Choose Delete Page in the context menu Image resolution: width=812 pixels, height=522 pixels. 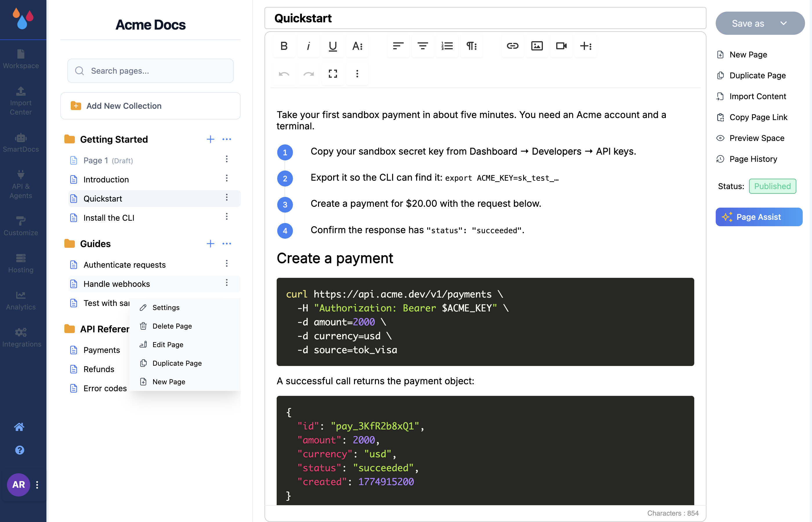pyautogui.click(x=185, y=326)
